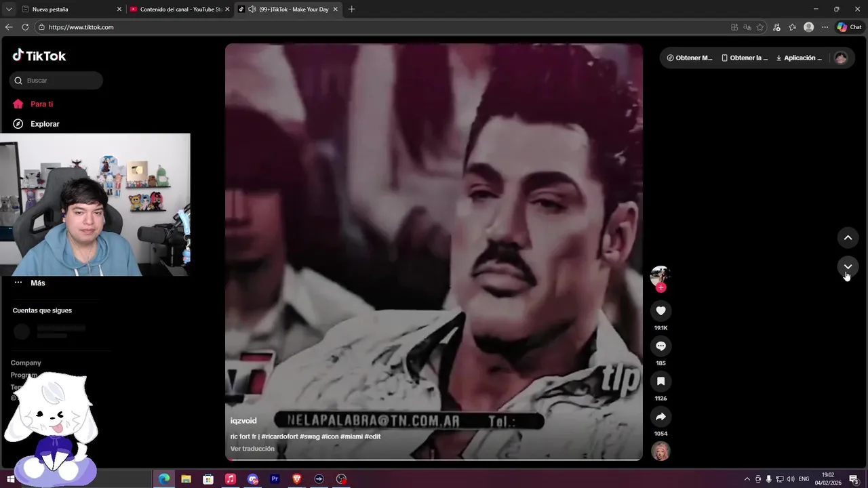Click the #ricardofort hashtag

tap(279, 436)
